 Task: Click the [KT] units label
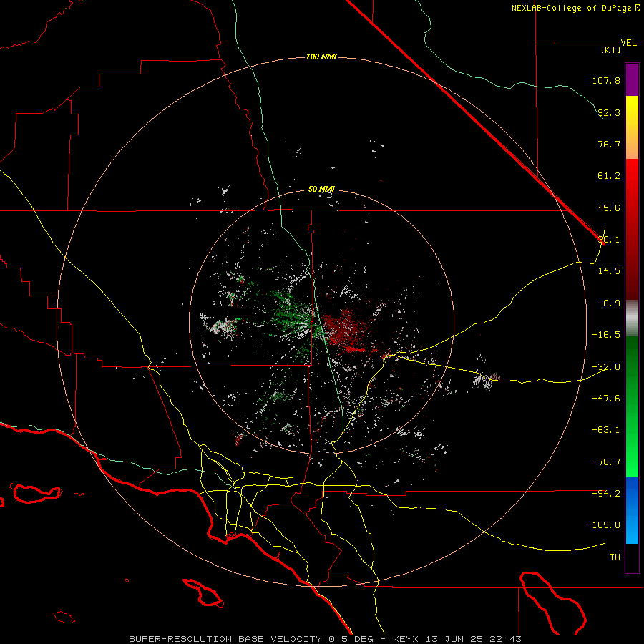[x=610, y=49]
